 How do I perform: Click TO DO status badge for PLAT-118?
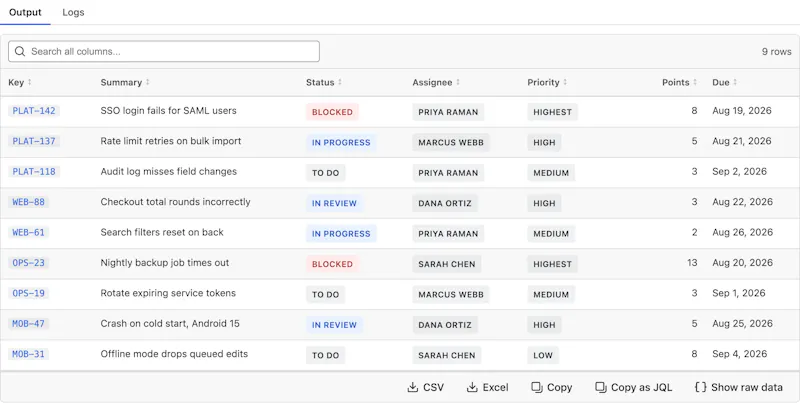(326, 173)
